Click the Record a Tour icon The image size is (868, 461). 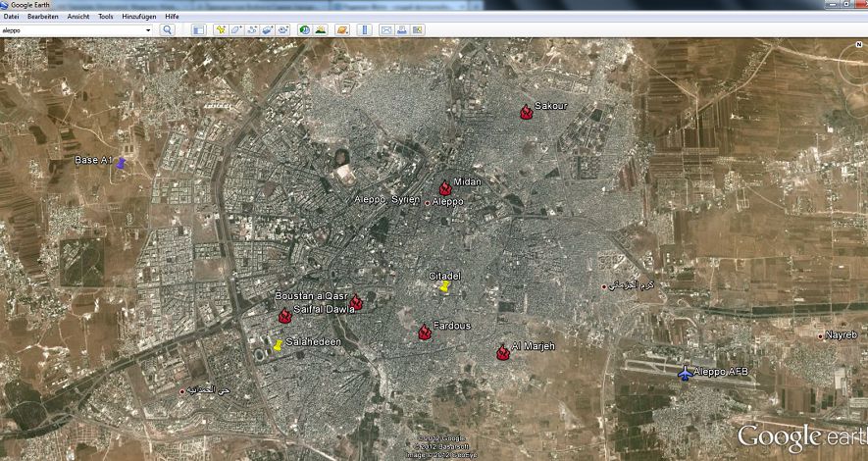(282, 29)
